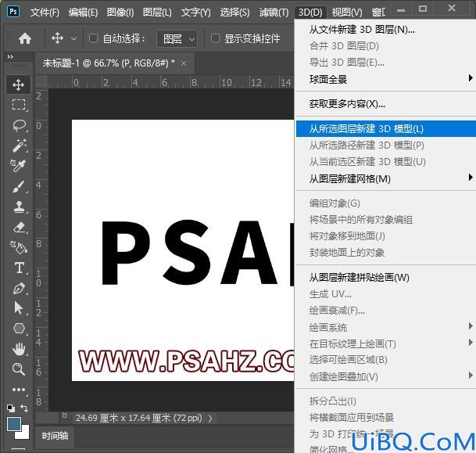Image resolution: width=476 pixels, height=453 pixels.
Task: Close the open 3D(D) menu
Action: click(x=310, y=13)
